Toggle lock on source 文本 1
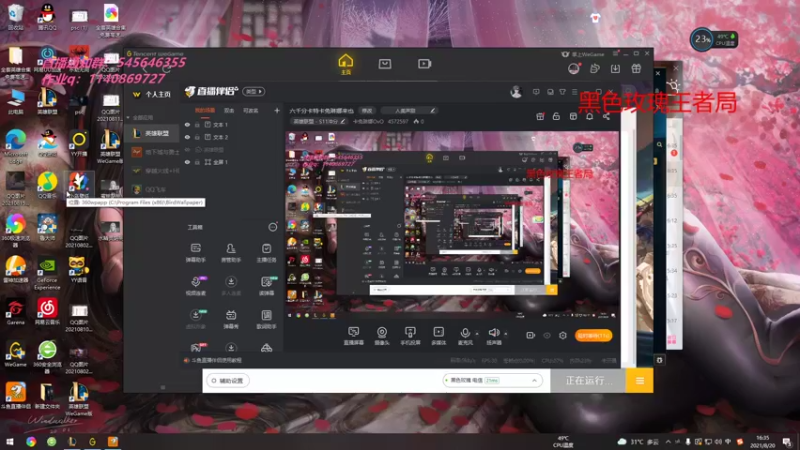 coord(197,124)
